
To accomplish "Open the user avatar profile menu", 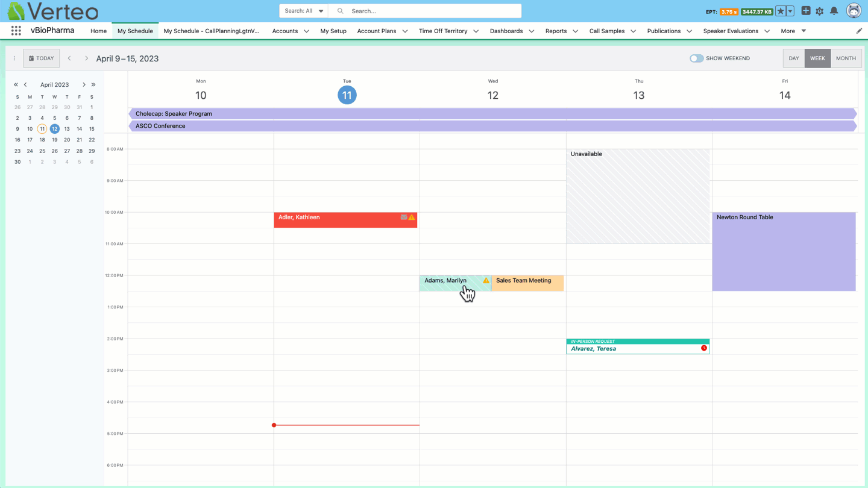I will [854, 11].
